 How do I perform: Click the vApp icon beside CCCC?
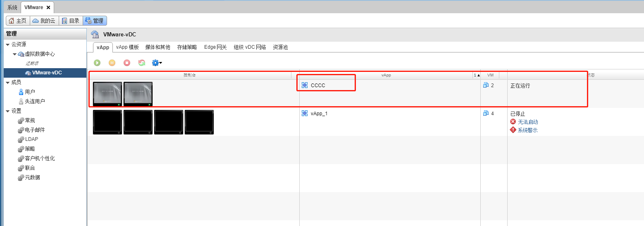coord(305,85)
